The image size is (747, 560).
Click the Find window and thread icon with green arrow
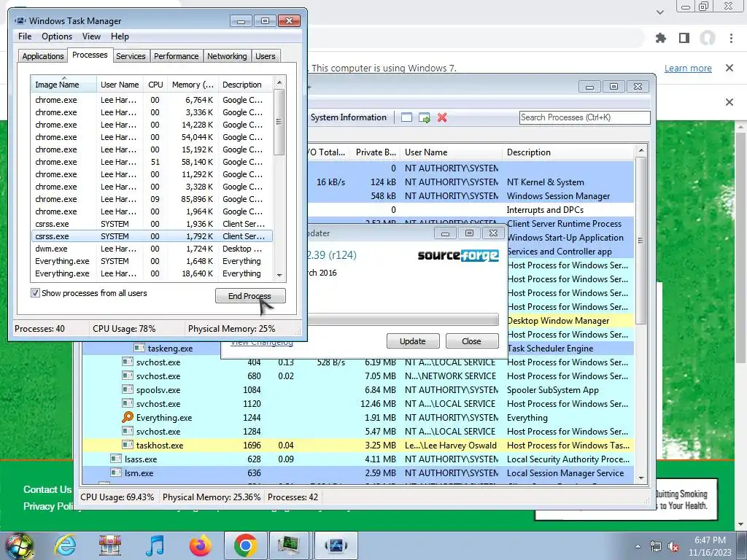pyautogui.click(x=424, y=117)
